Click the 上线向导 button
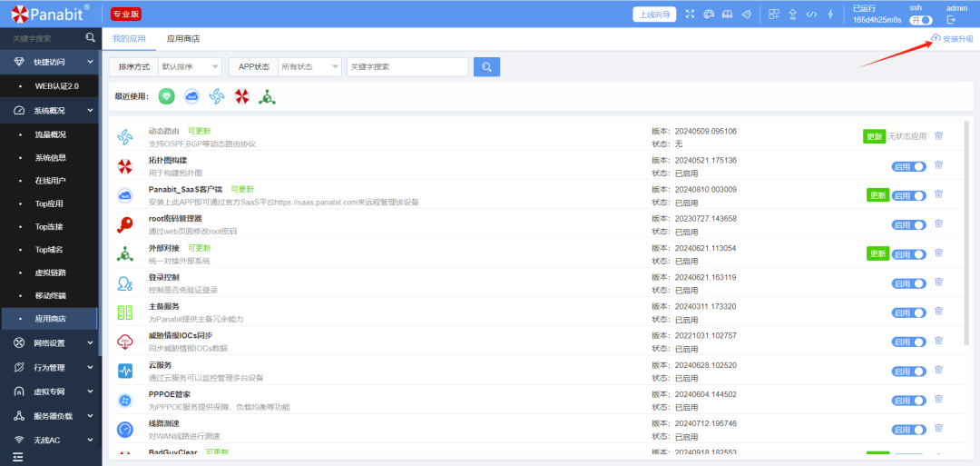 [x=654, y=15]
